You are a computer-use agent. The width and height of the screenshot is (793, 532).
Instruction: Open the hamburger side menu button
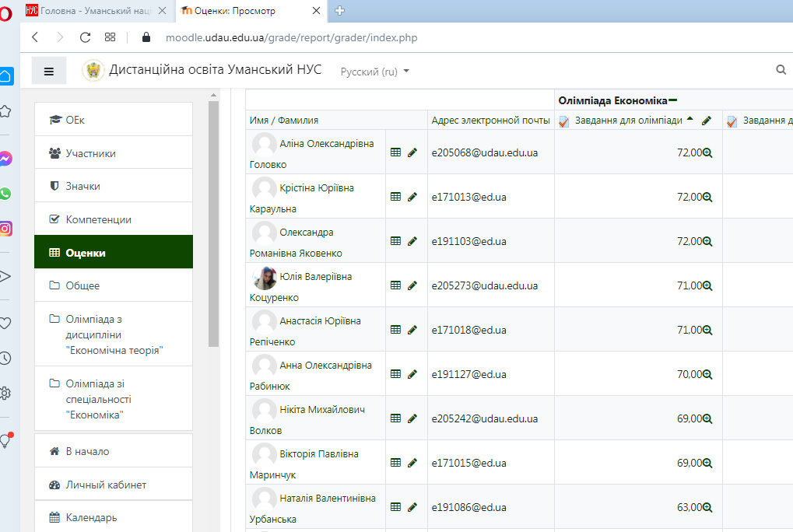coord(48,71)
